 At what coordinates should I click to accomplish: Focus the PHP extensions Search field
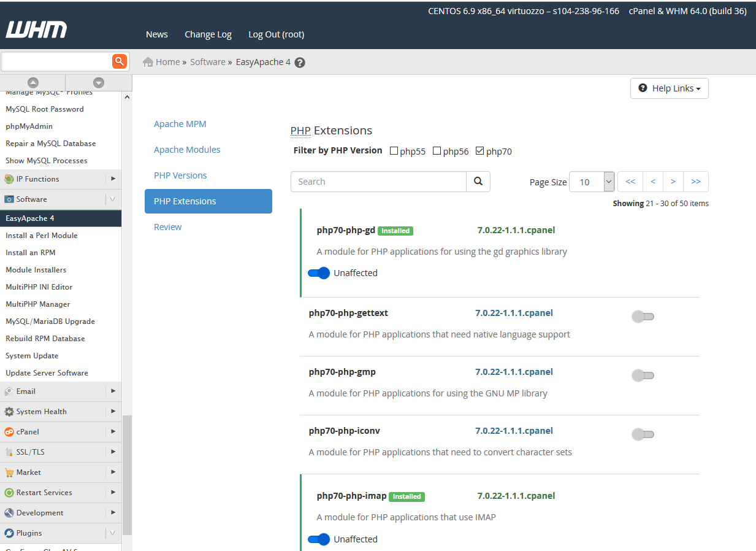coord(378,182)
